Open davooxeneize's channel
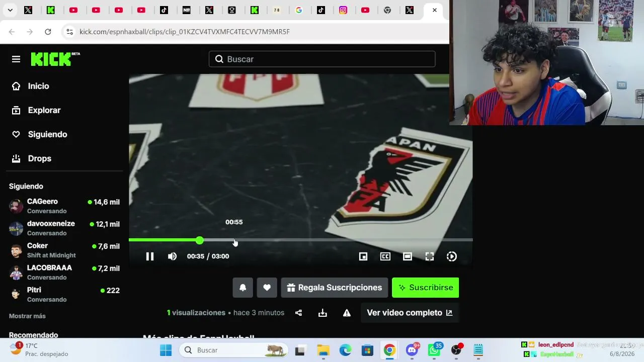 (x=64, y=228)
